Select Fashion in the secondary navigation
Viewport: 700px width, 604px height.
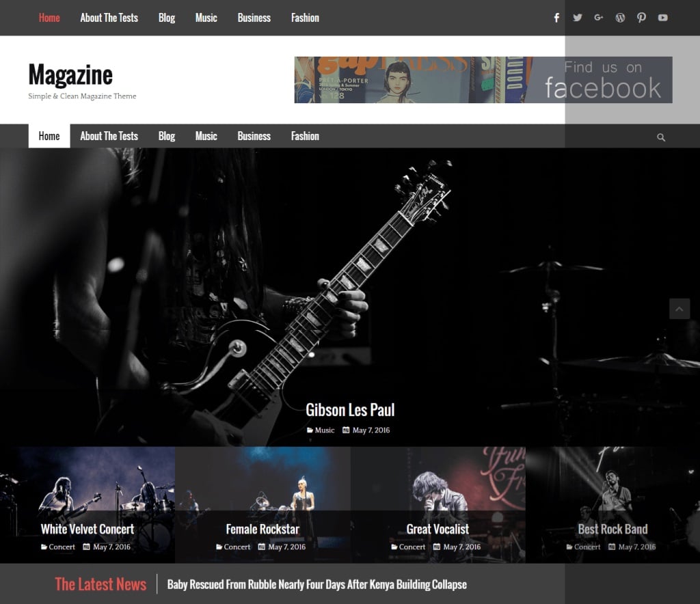(x=305, y=136)
